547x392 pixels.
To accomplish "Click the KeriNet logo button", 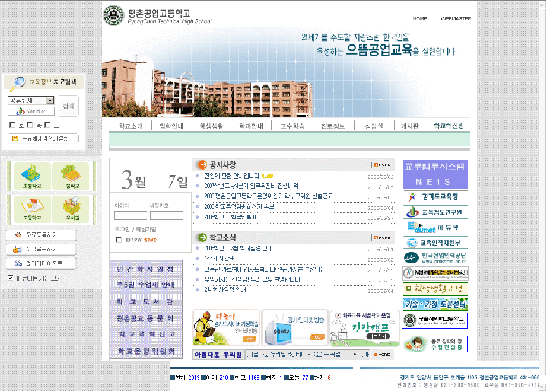I will tap(31, 111).
